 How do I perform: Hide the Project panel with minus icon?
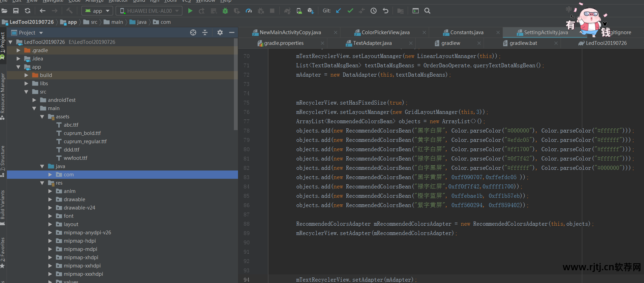[x=232, y=32]
